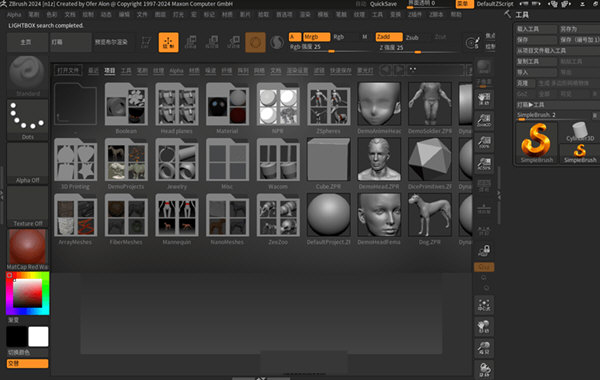This screenshot has width=600, height=380.
Task: Open the Standard brush selector
Action: click(x=28, y=75)
